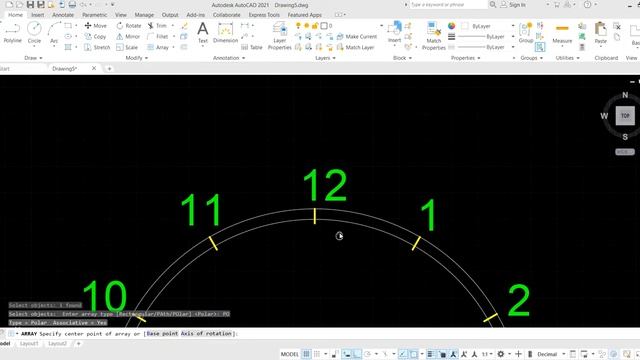
Task: Toggle snap mode in status bar
Action: point(317,354)
